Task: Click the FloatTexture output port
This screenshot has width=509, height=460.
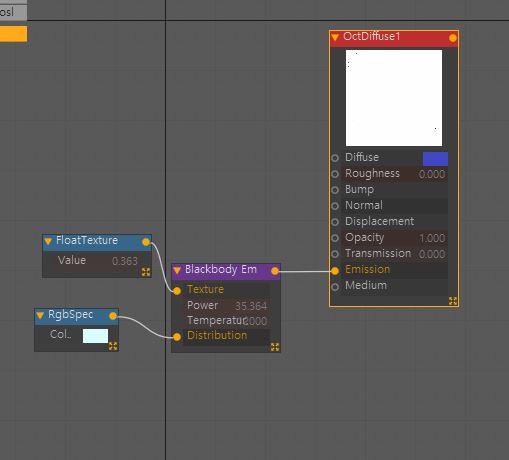Action: click(x=146, y=242)
